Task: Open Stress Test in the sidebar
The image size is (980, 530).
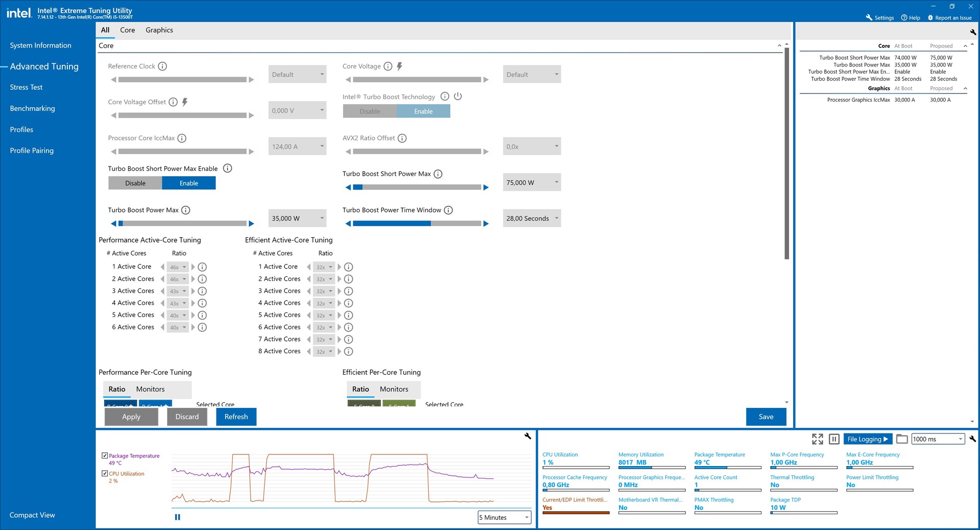Action: (27, 87)
